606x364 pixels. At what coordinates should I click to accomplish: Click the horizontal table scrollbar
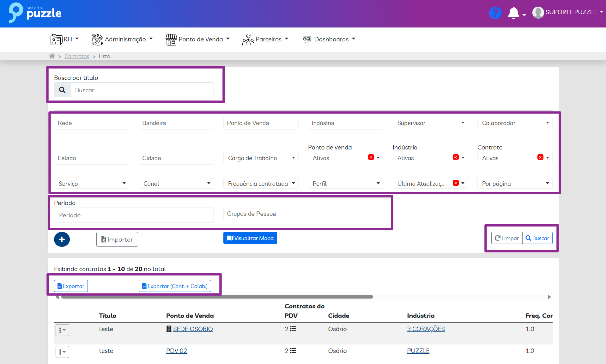[217, 297]
